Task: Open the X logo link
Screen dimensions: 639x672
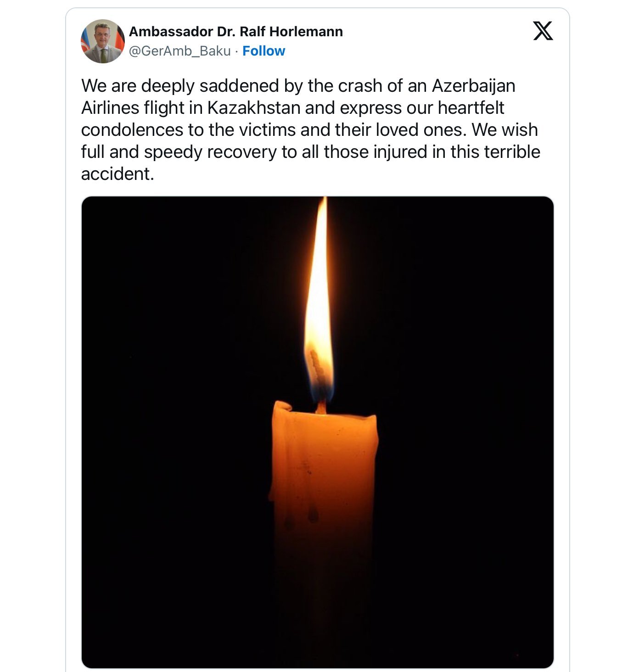Action: (543, 31)
